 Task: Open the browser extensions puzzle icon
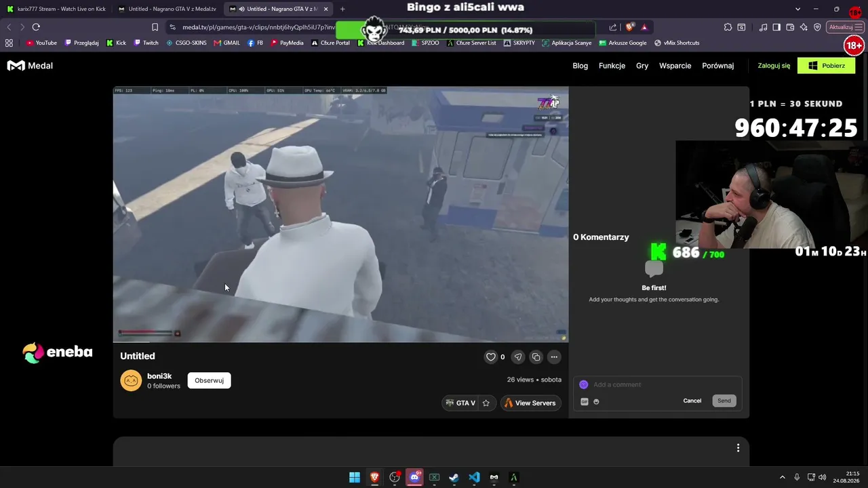(x=728, y=27)
